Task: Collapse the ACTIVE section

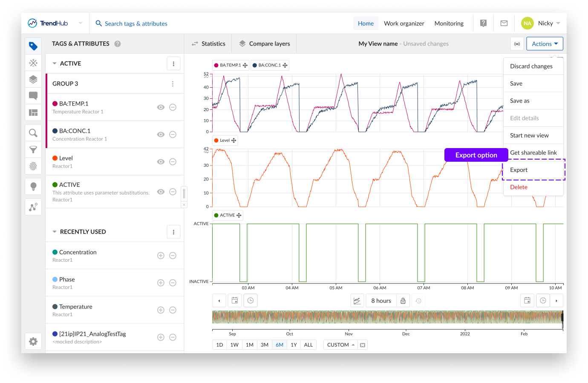Action: 55,63
